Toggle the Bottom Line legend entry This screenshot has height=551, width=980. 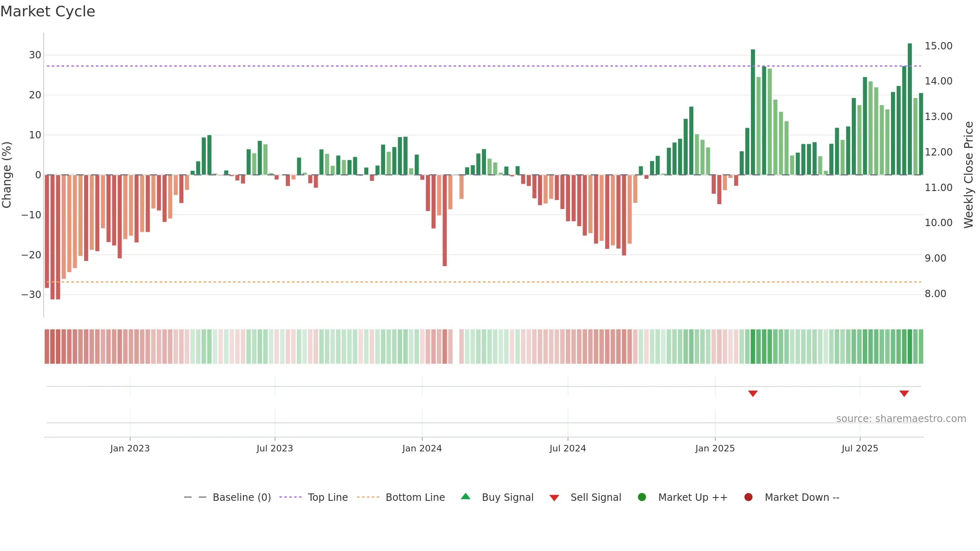pyautogui.click(x=401, y=497)
